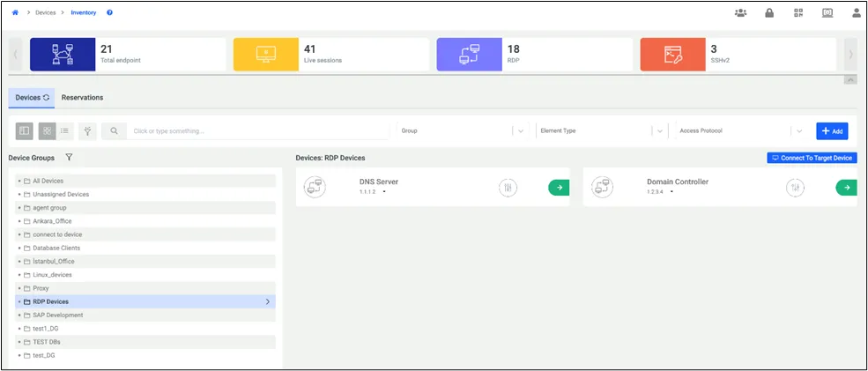Open the Access Protocol dropdown
Viewport: 868px width, 371px height.
click(741, 131)
